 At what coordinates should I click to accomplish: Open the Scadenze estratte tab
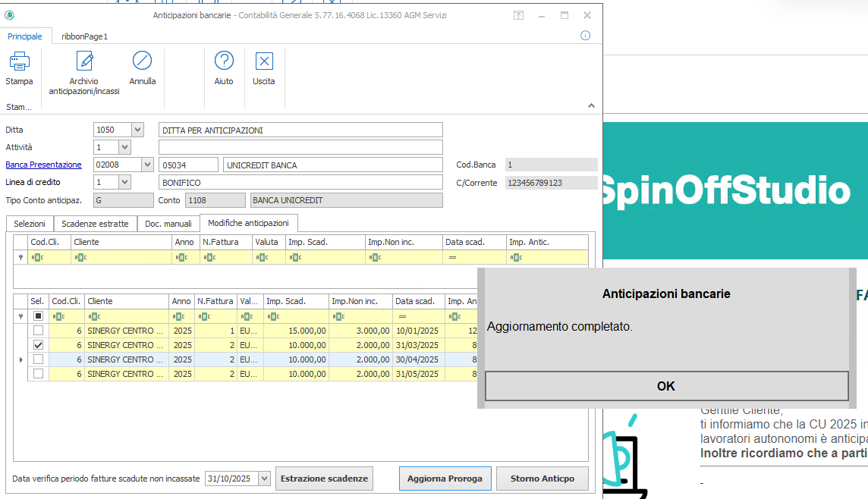coord(95,224)
